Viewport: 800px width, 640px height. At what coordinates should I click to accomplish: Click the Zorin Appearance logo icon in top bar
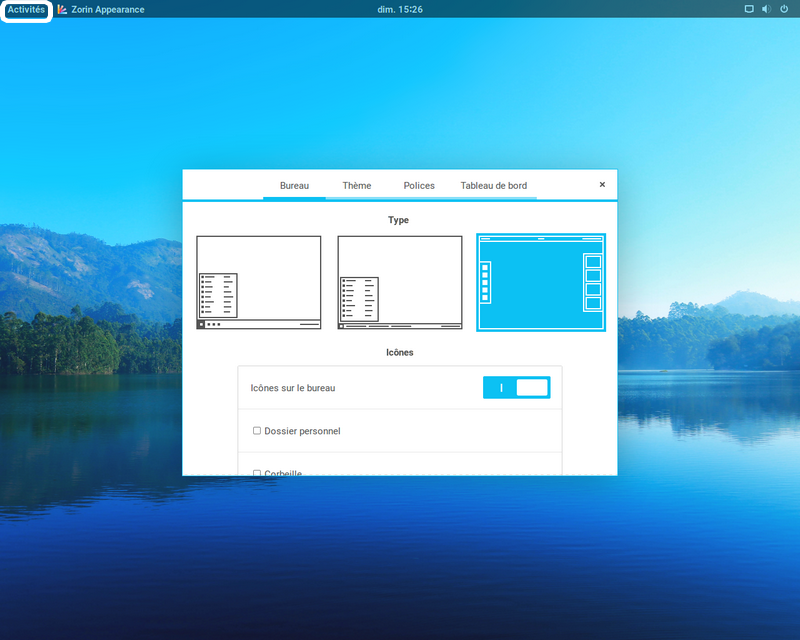pos(62,9)
